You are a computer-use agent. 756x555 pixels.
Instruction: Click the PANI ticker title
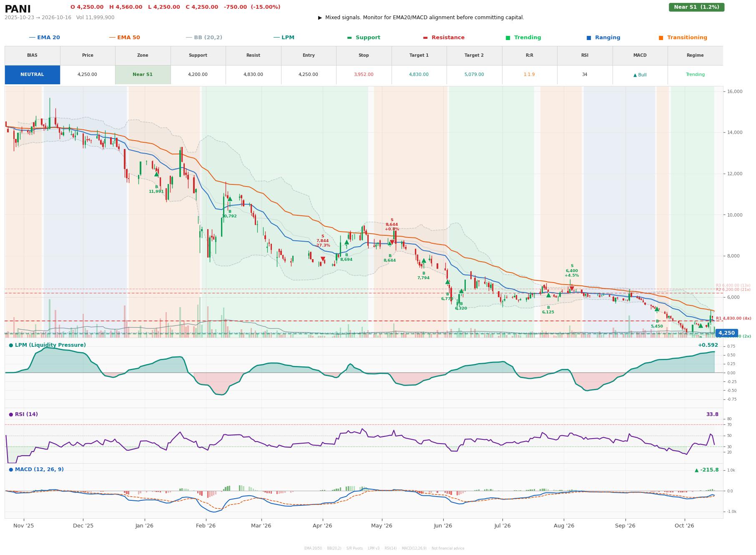[x=18, y=9]
